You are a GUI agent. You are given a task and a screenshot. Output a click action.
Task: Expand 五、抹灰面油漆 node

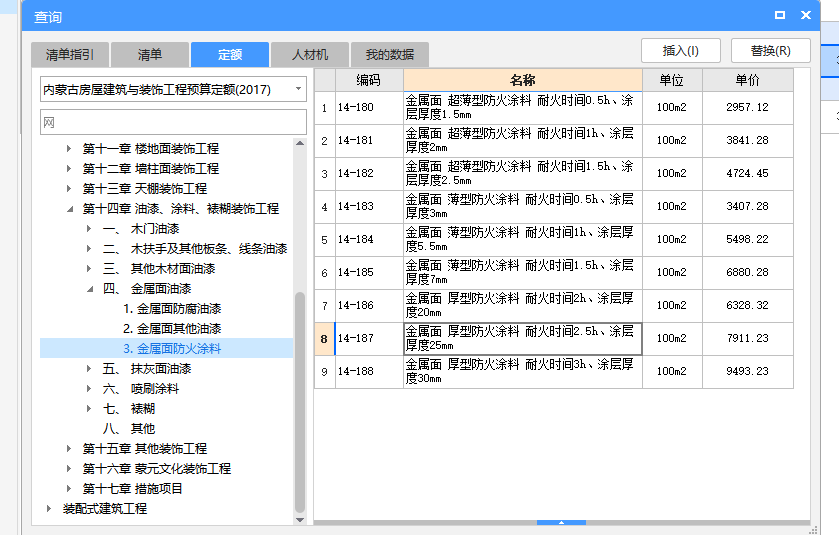point(89,369)
